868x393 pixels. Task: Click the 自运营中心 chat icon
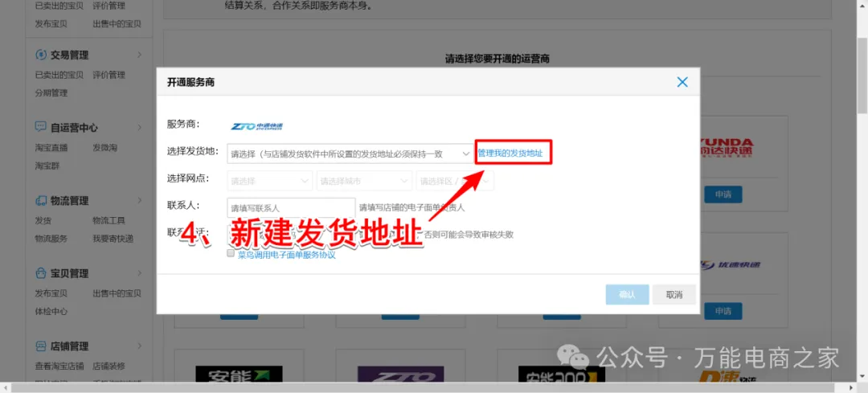(41, 127)
